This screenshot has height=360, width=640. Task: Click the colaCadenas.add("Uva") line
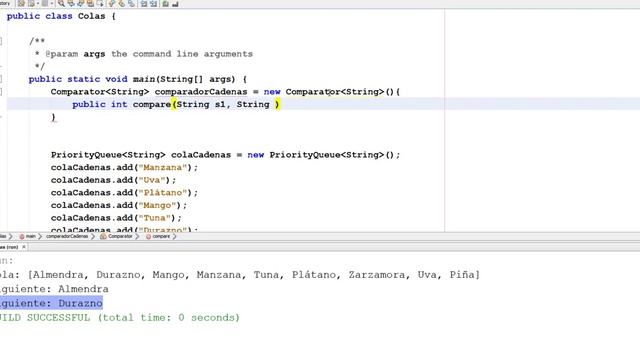(113, 180)
